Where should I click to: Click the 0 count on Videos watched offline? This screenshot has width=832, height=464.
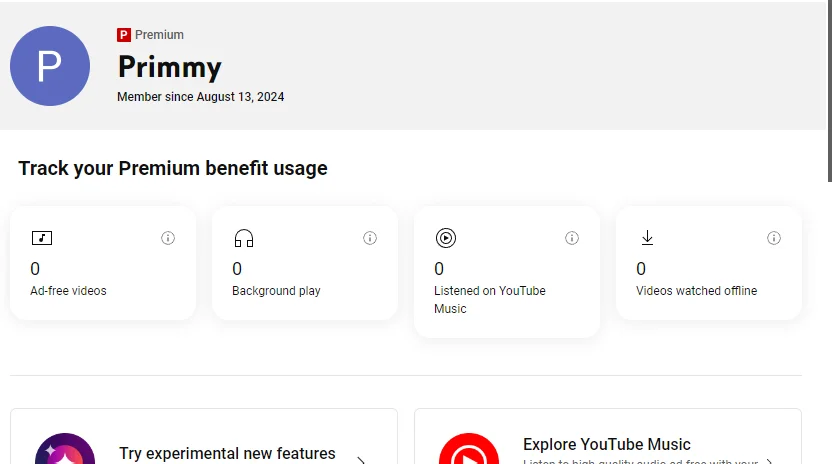point(641,269)
